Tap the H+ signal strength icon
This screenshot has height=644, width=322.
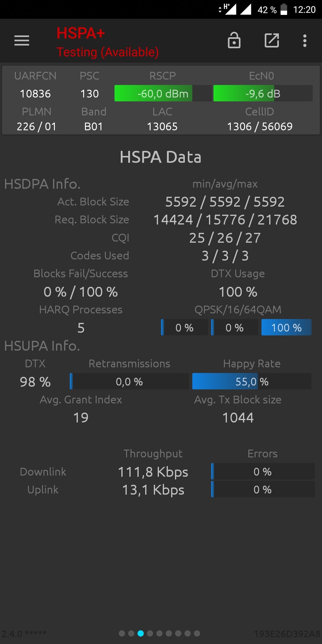(x=230, y=9)
